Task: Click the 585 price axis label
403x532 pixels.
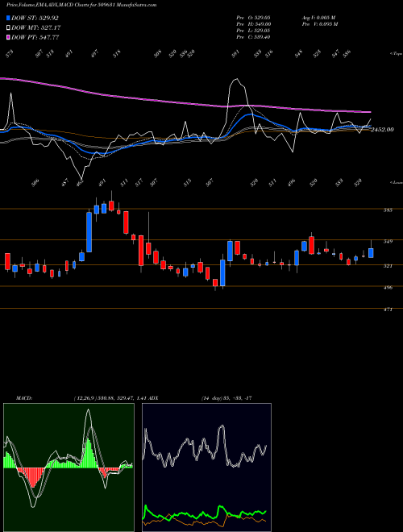Action: (x=388, y=210)
